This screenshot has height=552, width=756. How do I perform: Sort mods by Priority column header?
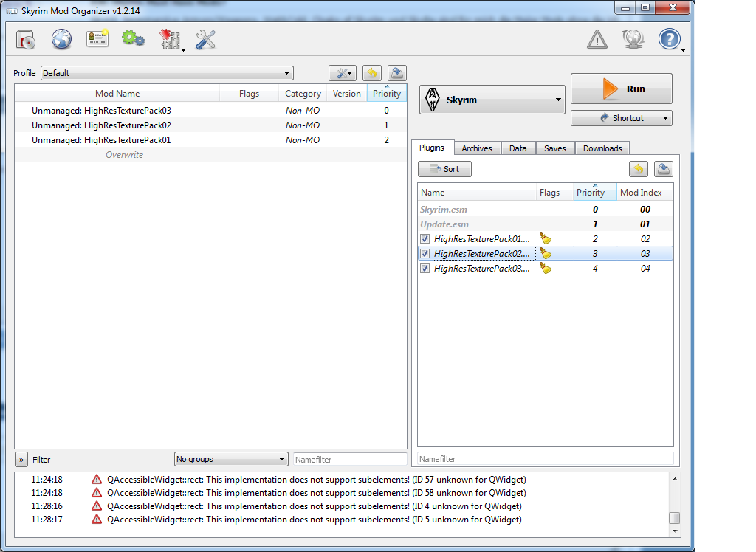pyautogui.click(x=387, y=94)
